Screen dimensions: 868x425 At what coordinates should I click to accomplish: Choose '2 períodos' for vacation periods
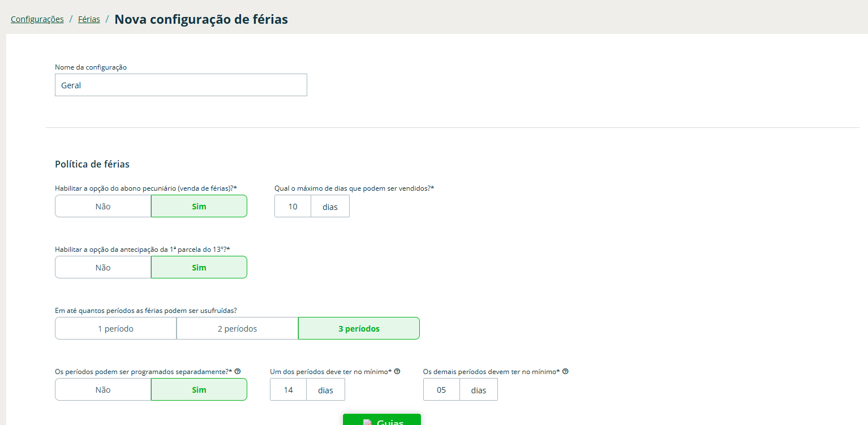pyautogui.click(x=237, y=329)
